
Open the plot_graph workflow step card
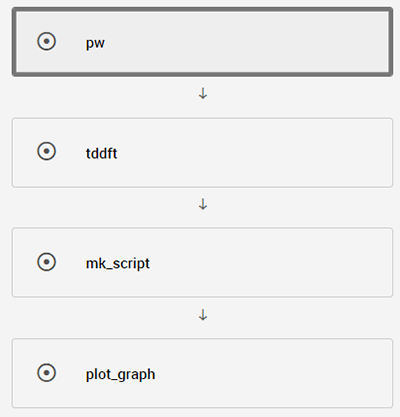coord(202,373)
